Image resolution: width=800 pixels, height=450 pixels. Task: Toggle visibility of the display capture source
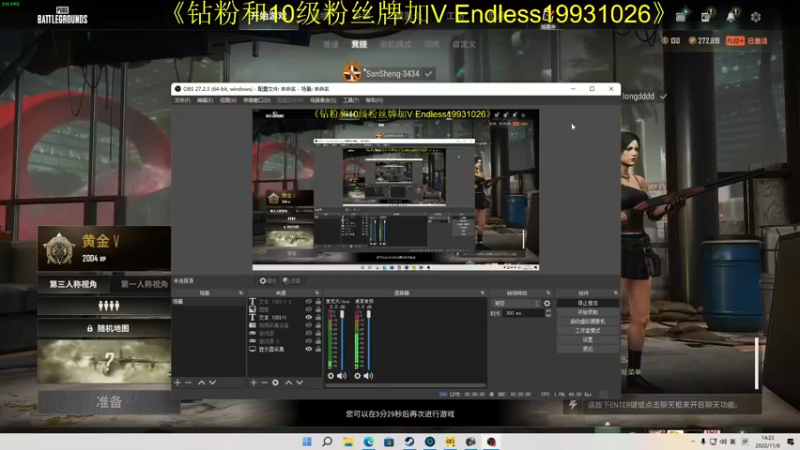[x=309, y=349]
